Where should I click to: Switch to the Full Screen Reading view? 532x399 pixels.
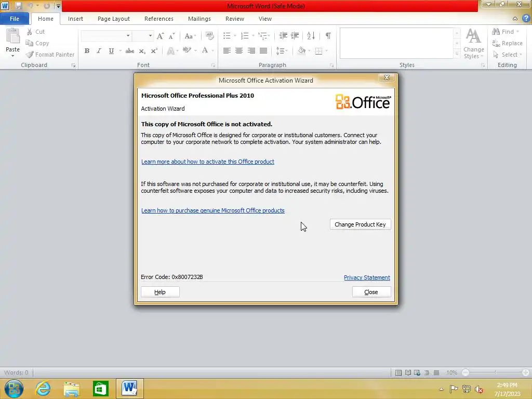[408, 373]
